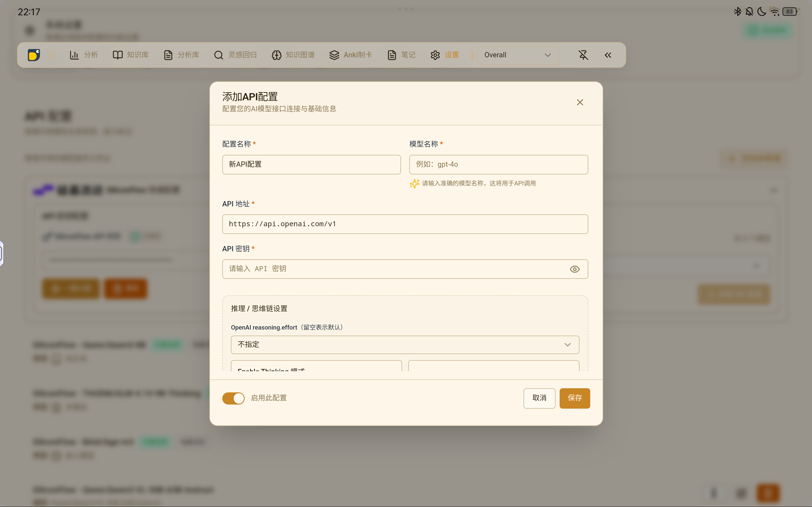Open 分析库 document section
Image resolution: width=812 pixels, height=507 pixels.
[x=181, y=55]
